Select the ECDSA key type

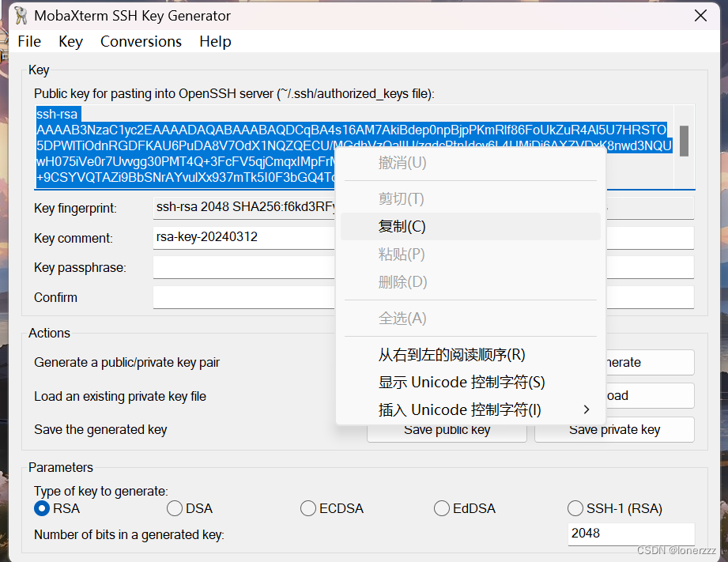pos(307,508)
